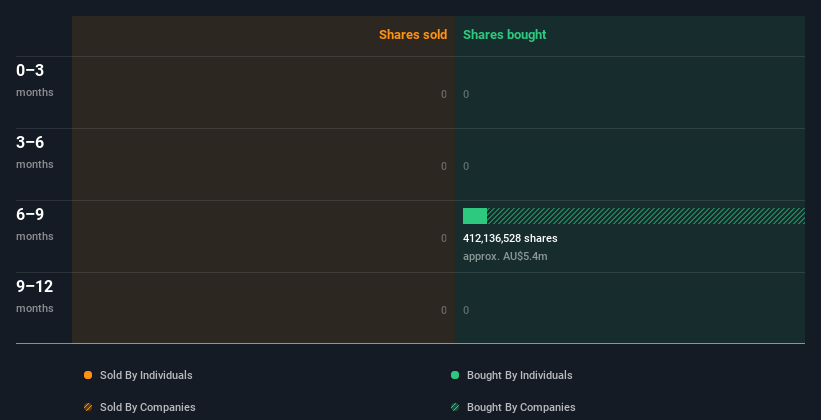
Task: Click shares bought zero in 3–6 months row
Action: tap(466, 166)
